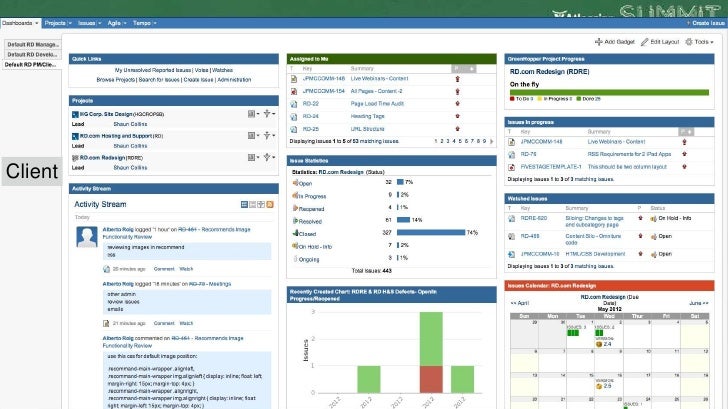
Task: Click Create Issue in the top bar
Action: coord(706,23)
